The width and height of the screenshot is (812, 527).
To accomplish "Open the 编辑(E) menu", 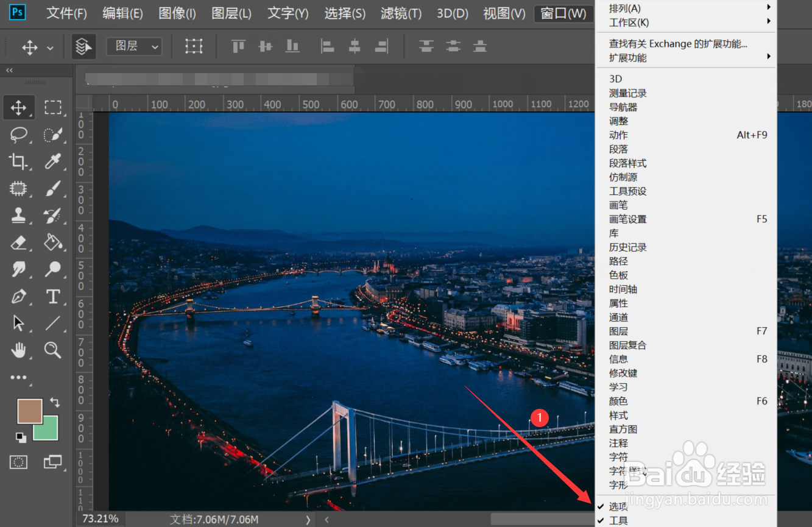I will pos(122,13).
